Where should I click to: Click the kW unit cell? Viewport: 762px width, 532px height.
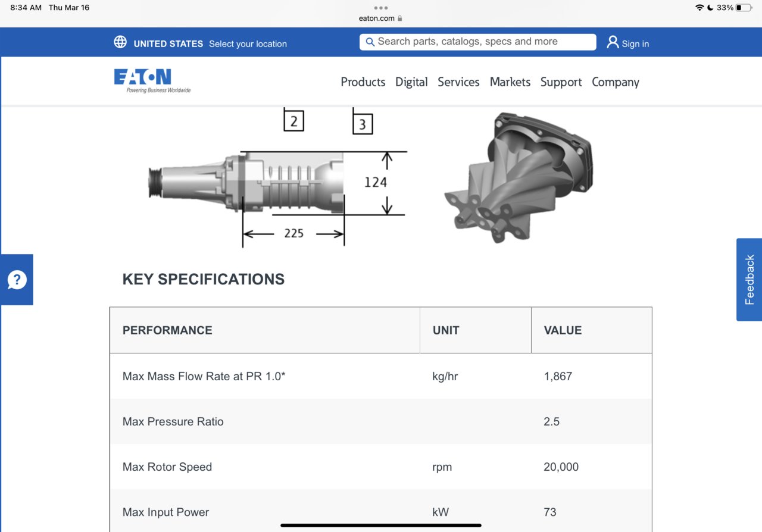[441, 512]
